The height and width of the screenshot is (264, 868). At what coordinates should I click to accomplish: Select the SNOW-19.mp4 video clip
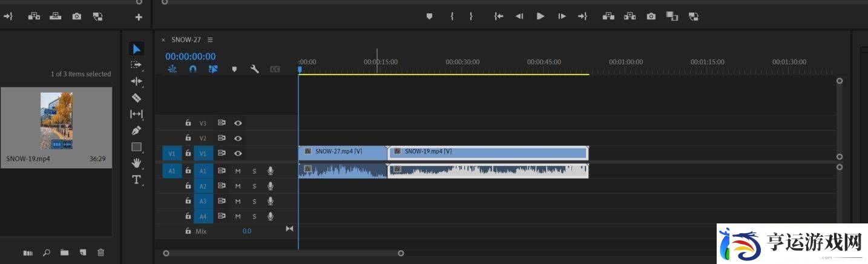click(x=488, y=153)
